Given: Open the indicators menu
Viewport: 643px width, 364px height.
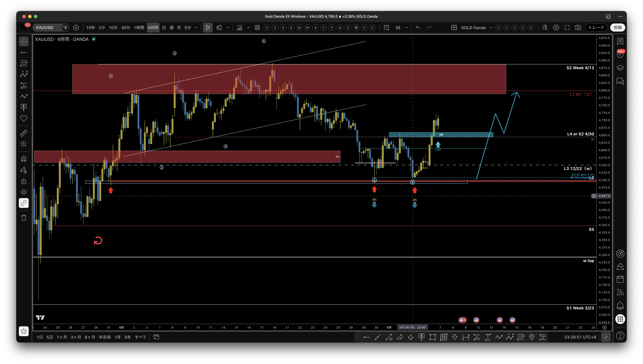Looking at the screenshot, I should pos(240,28).
